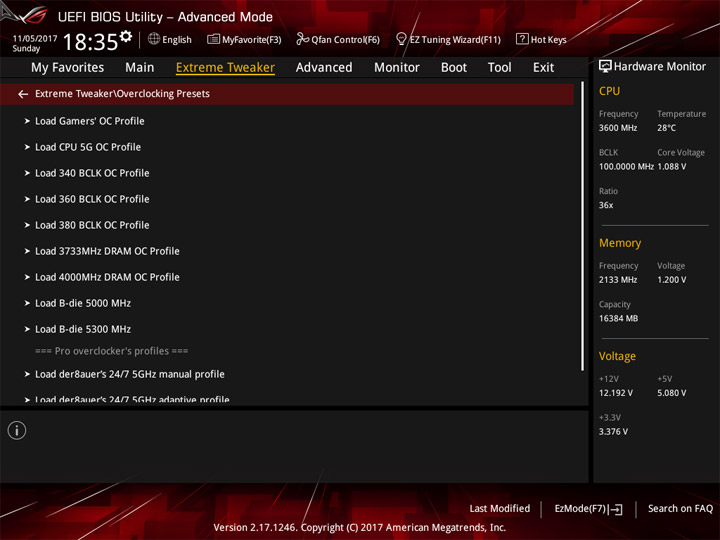Select Load 340 BCLK OC Profile text

click(92, 173)
